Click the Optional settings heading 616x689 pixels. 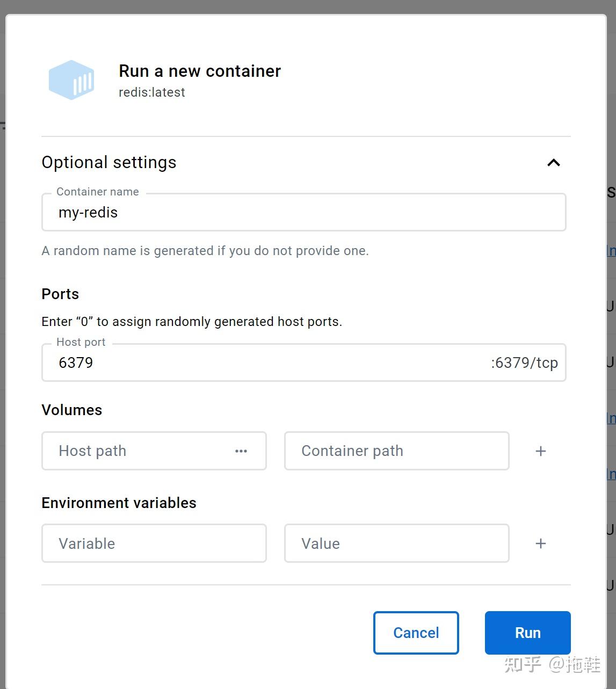109,162
